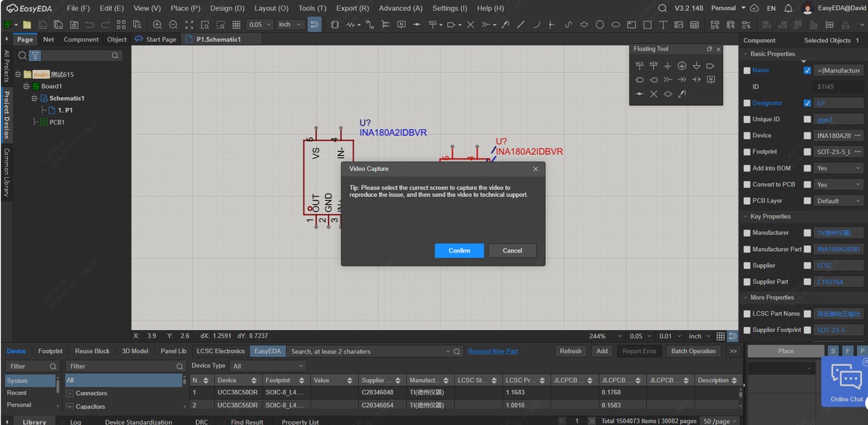The width and height of the screenshot is (868, 425).
Task: Click the Zoom Out magnifier icon
Action: pyautogui.click(x=173, y=24)
